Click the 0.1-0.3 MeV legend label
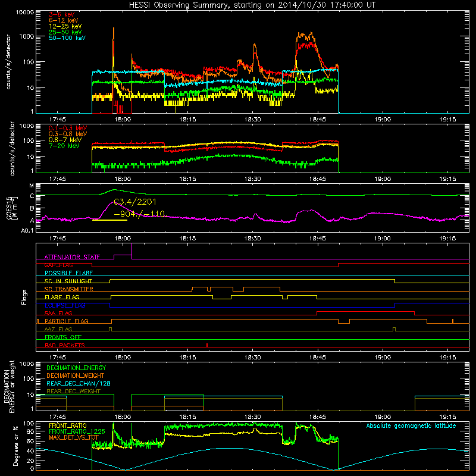The height and width of the screenshot is (476, 476). [68, 128]
